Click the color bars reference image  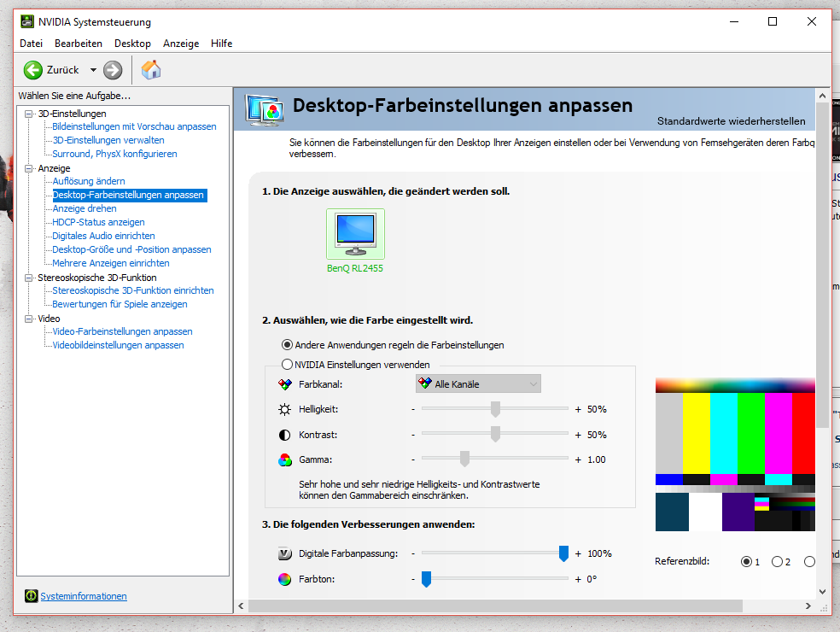[x=735, y=454]
